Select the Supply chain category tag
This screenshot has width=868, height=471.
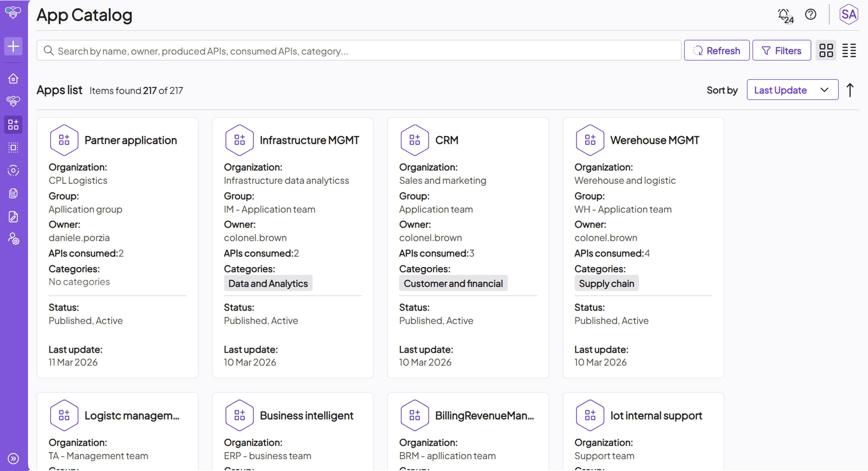click(606, 283)
